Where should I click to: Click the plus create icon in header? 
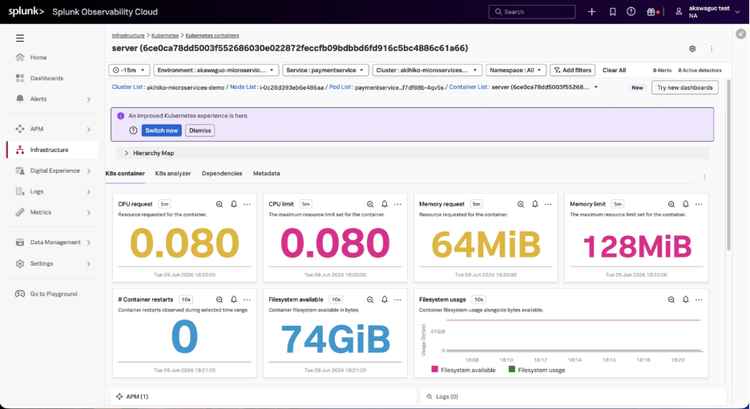pyautogui.click(x=592, y=11)
